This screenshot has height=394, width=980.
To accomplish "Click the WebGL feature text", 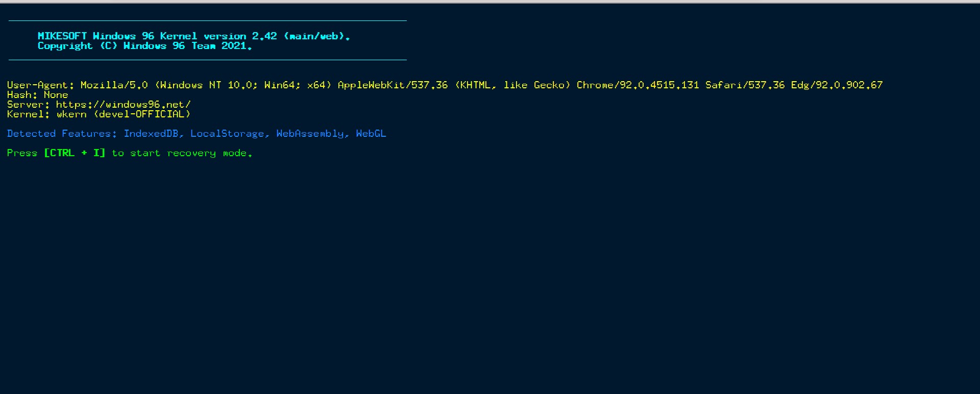I will click(371, 134).
